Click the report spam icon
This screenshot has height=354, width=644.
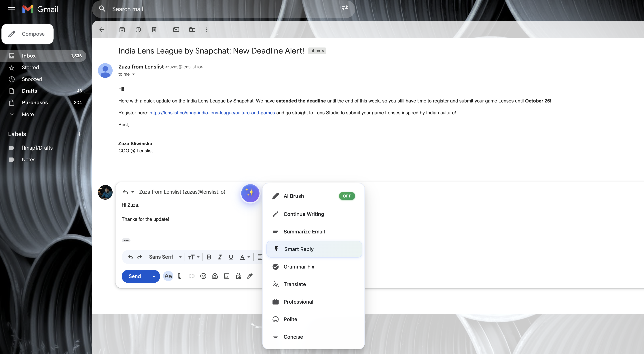pos(138,30)
